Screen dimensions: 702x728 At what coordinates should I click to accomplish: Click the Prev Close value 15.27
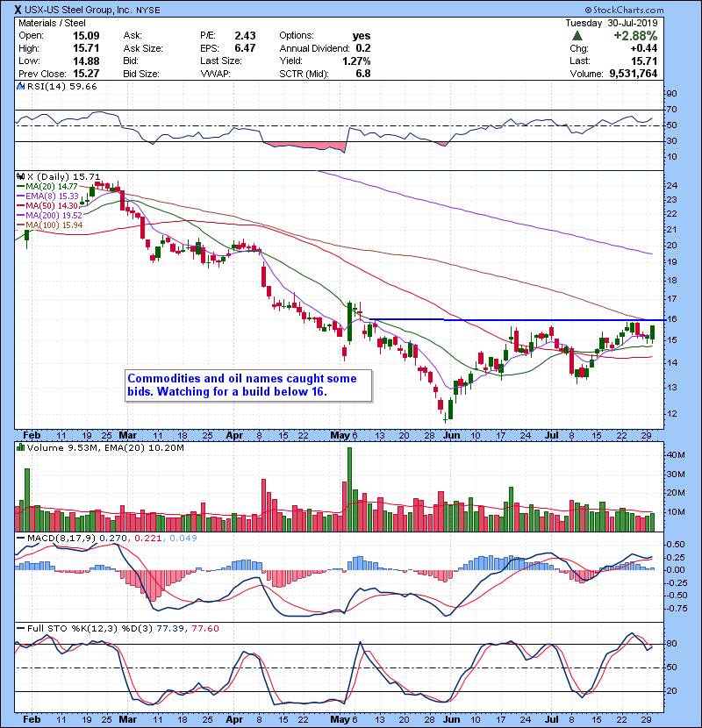pos(86,74)
